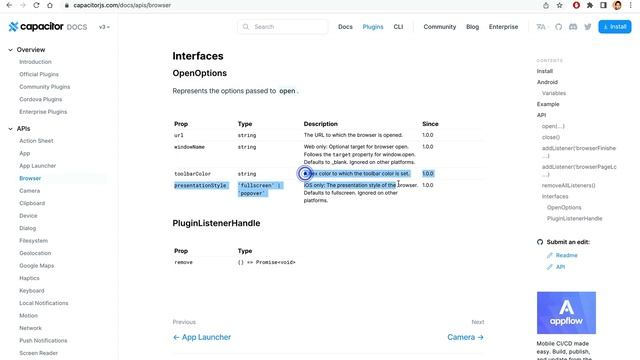Open the GitHub icon in the header
Viewport: 640px width, 360px height.
pos(558,27)
